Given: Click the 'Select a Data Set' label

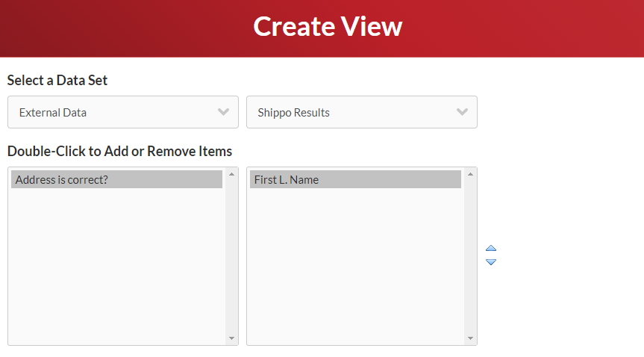Looking at the screenshot, I should [x=57, y=80].
